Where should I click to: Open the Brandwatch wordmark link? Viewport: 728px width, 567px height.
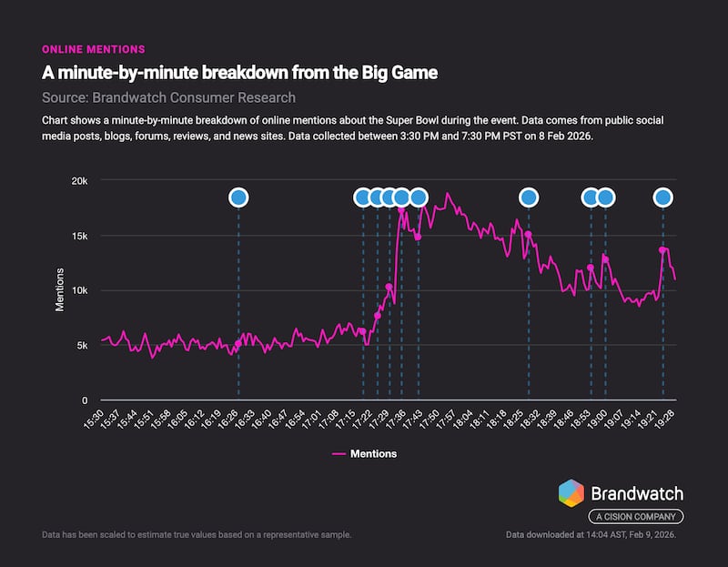click(x=637, y=493)
